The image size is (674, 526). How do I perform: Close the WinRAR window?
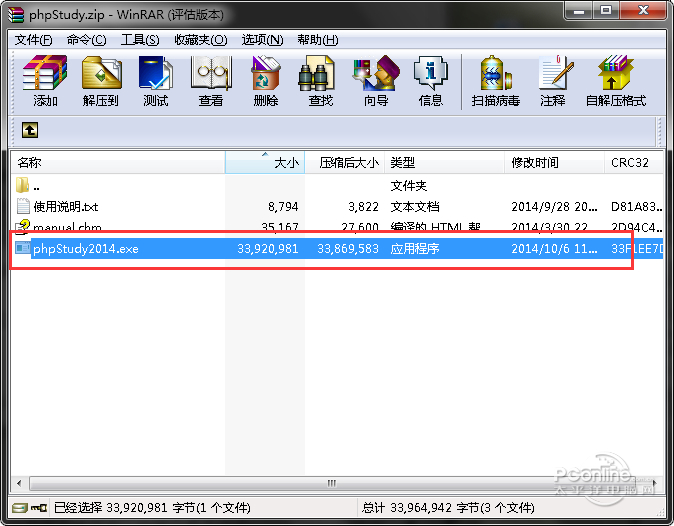pos(643,10)
